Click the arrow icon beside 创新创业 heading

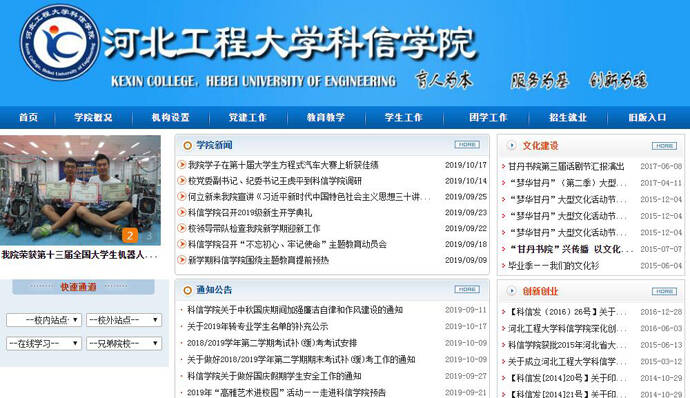pyautogui.click(x=511, y=291)
